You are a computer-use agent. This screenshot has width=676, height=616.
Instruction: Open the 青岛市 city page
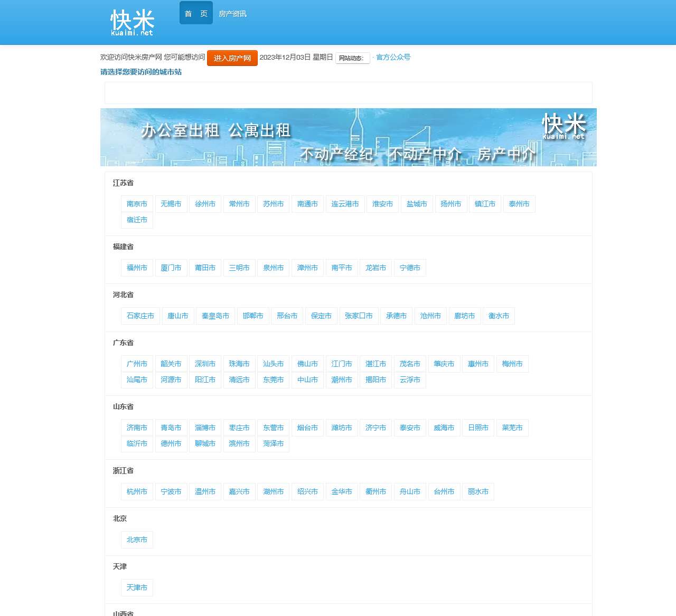pos(171,428)
